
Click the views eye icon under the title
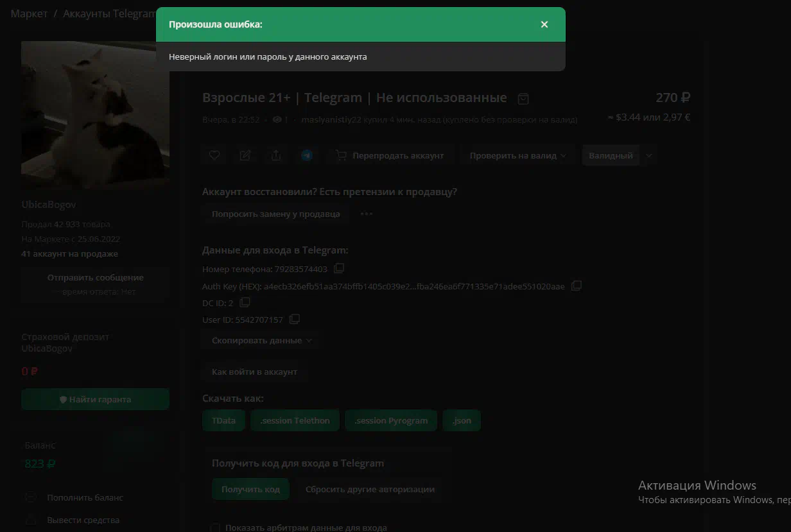[277, 119]
